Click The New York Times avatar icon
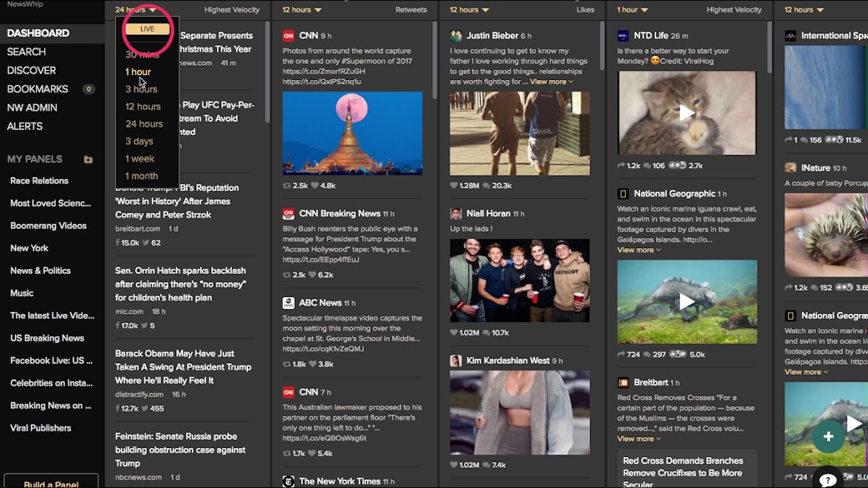 [x=288, y=481]
